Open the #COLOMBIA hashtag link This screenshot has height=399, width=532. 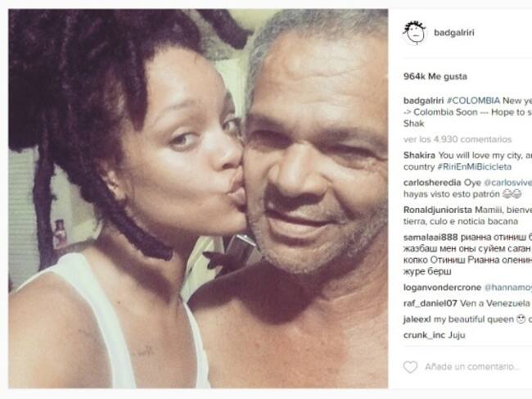[473, 101]
